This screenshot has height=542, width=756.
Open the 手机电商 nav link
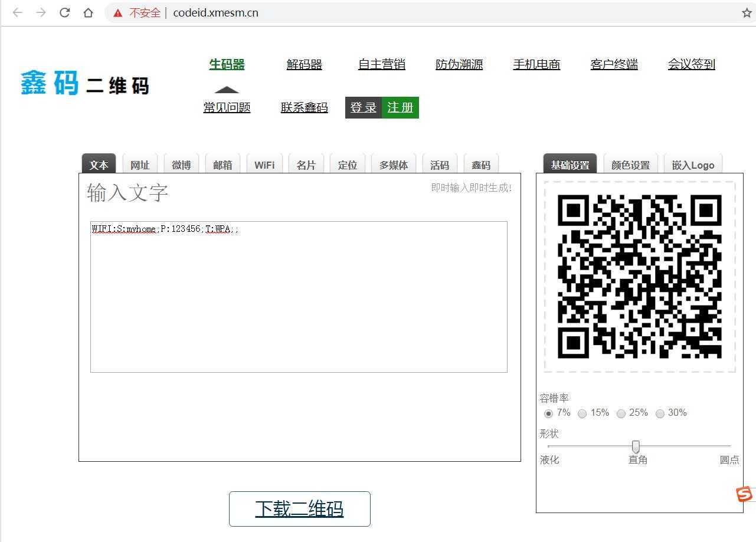click(536, 64)
